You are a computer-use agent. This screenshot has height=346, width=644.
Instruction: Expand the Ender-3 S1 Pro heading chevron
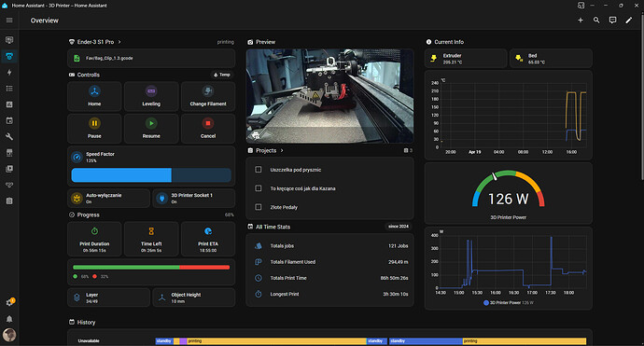(x=119, y=42)
